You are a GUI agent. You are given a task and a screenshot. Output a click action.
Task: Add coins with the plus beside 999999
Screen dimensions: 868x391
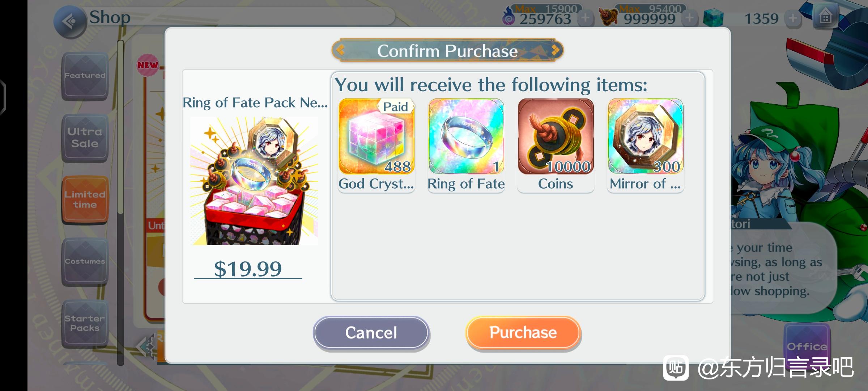689,18
